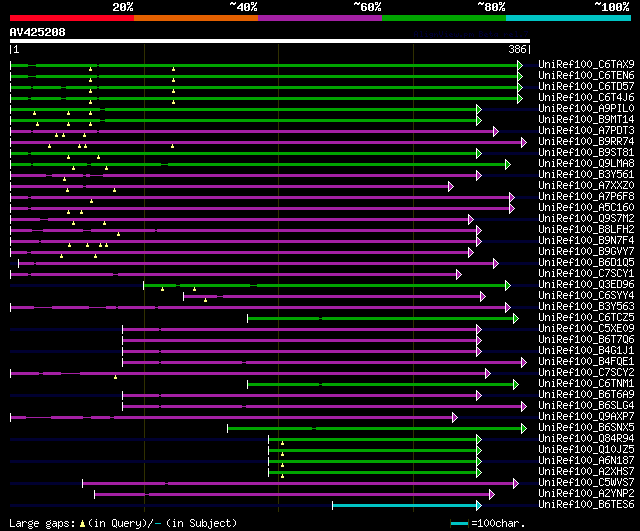Click the 386 end position label

[517, 49]
